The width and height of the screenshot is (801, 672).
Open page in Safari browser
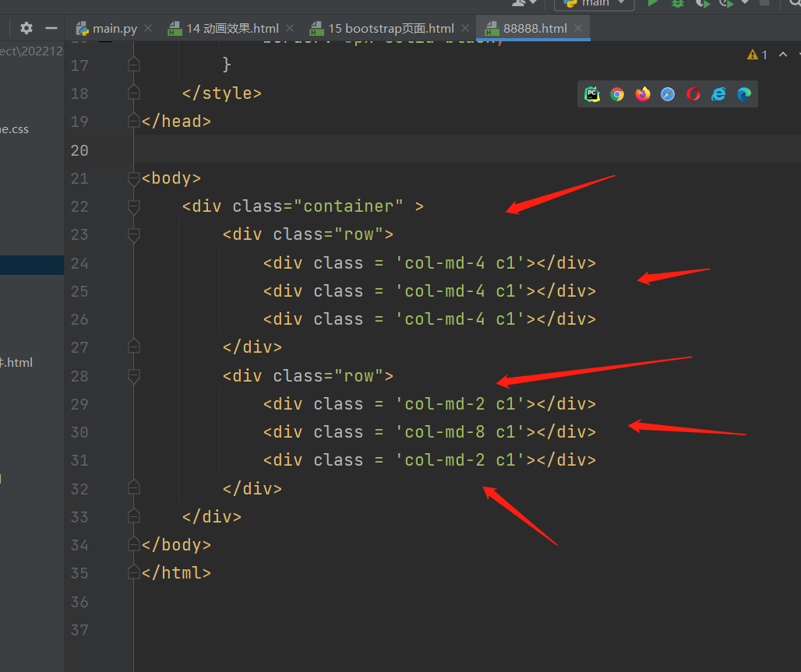point(668,94)
